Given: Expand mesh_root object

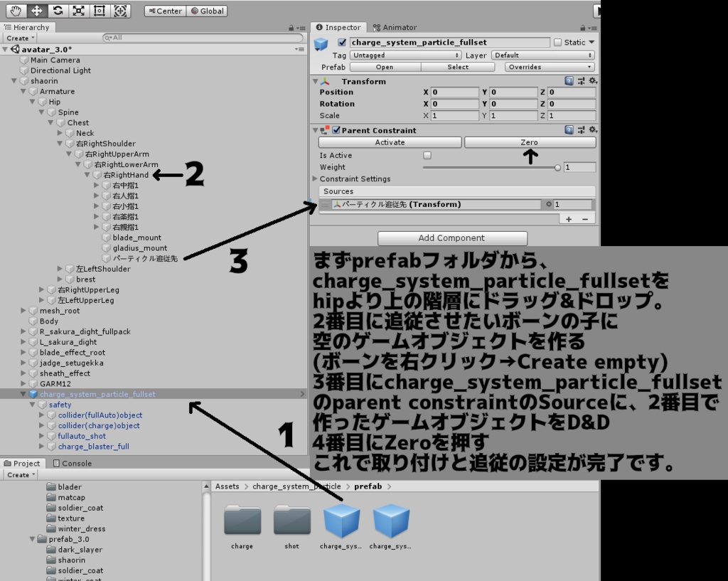Looking at the screenshot, I should 23,310.
